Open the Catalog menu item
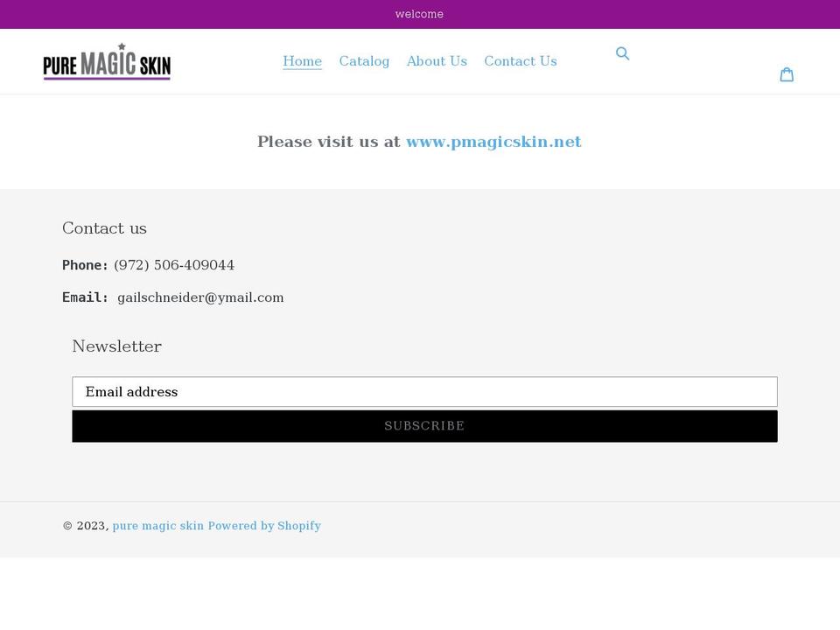Screen dimensions: 840x630 pos(364,61)
